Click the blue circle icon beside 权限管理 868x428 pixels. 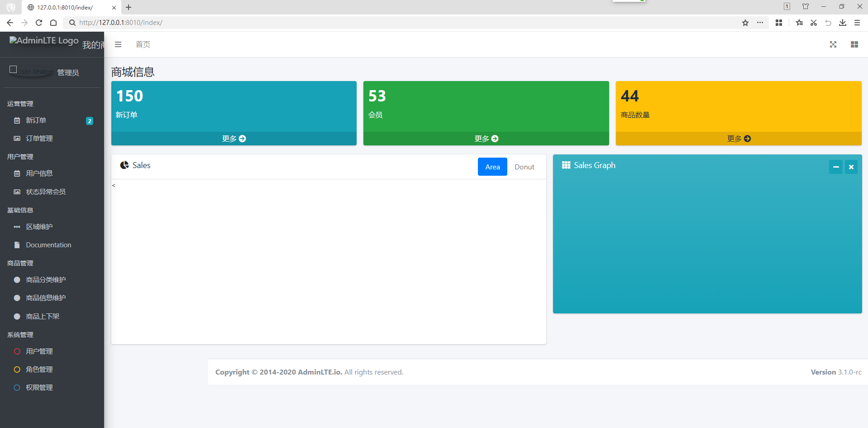click(x=17, y=388)
